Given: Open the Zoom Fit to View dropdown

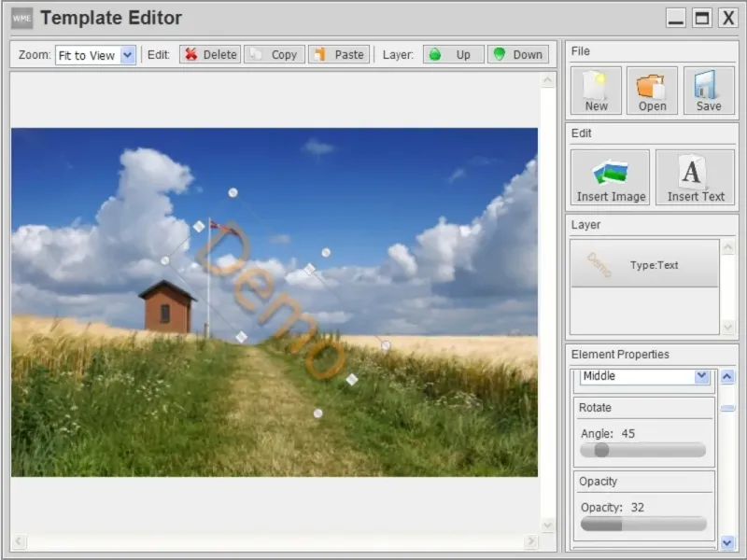Looking at the screenshot, I should click(128, 55).
